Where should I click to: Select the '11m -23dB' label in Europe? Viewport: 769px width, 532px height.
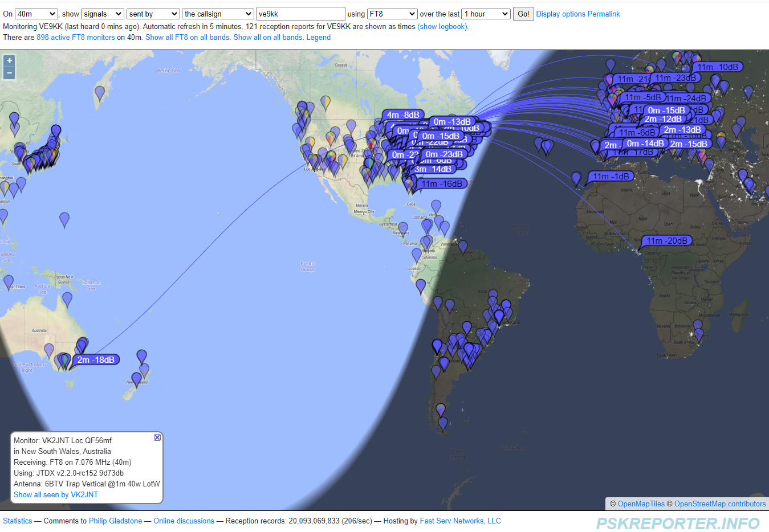point(676,78)
